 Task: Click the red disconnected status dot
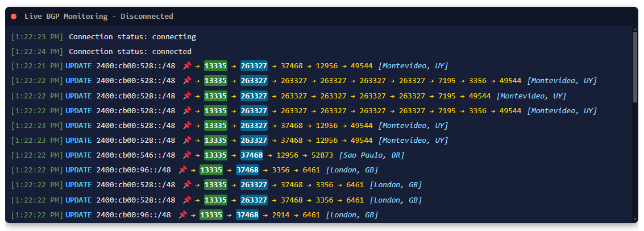coord(14,16)
